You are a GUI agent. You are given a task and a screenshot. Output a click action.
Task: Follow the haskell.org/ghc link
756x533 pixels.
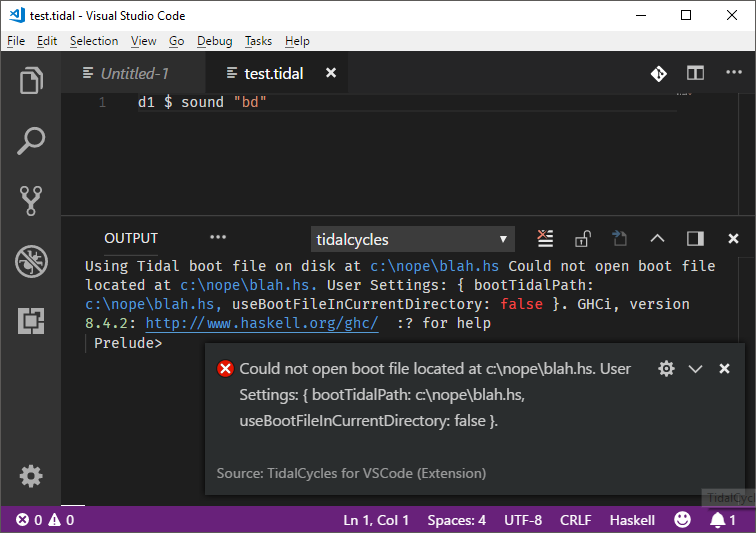coord(262,323)
